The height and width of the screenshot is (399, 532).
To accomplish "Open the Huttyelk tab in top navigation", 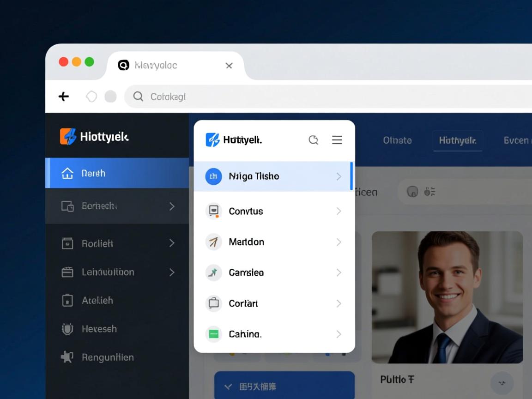I will 457,140.
